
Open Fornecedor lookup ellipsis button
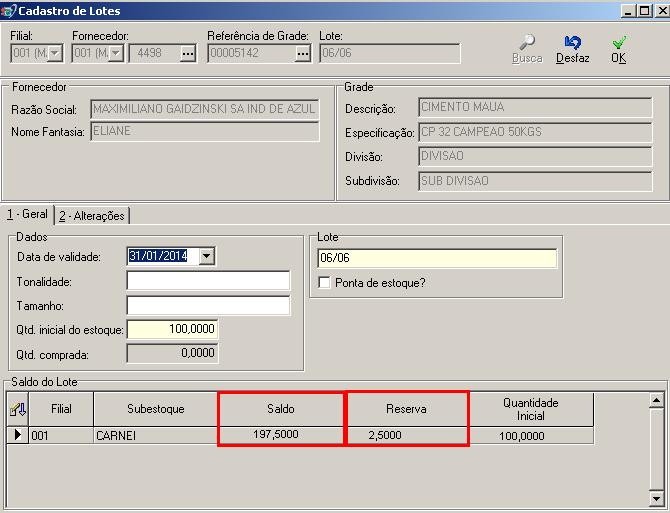tap(187, 54)
